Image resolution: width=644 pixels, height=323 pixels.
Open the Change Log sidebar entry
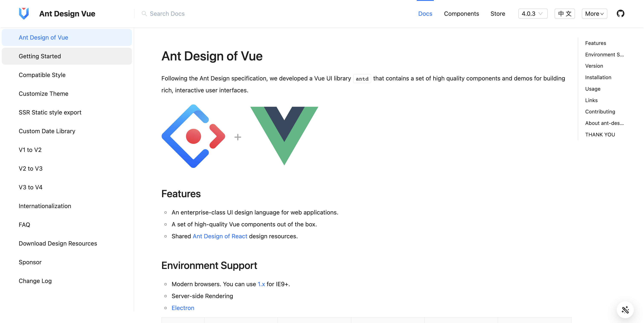coord(35,281)
